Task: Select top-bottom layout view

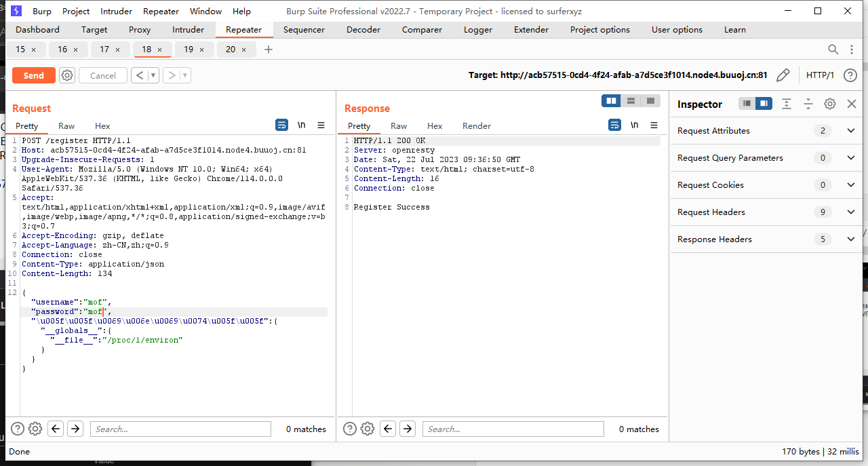Action: (x=631, y=101)
